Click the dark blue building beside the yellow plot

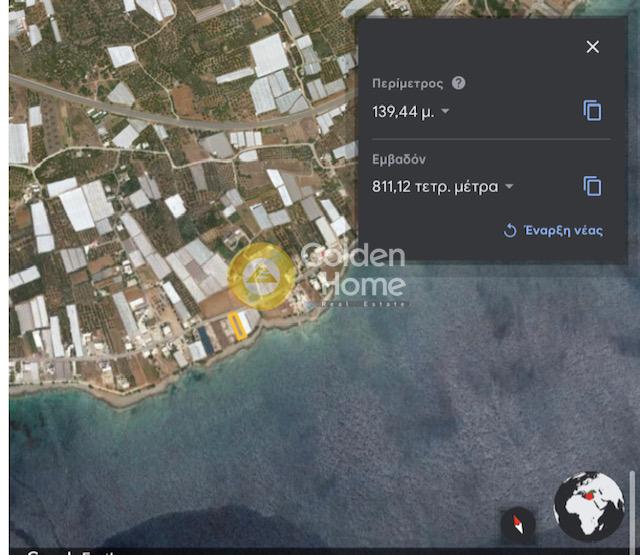[x=206, y=337]
